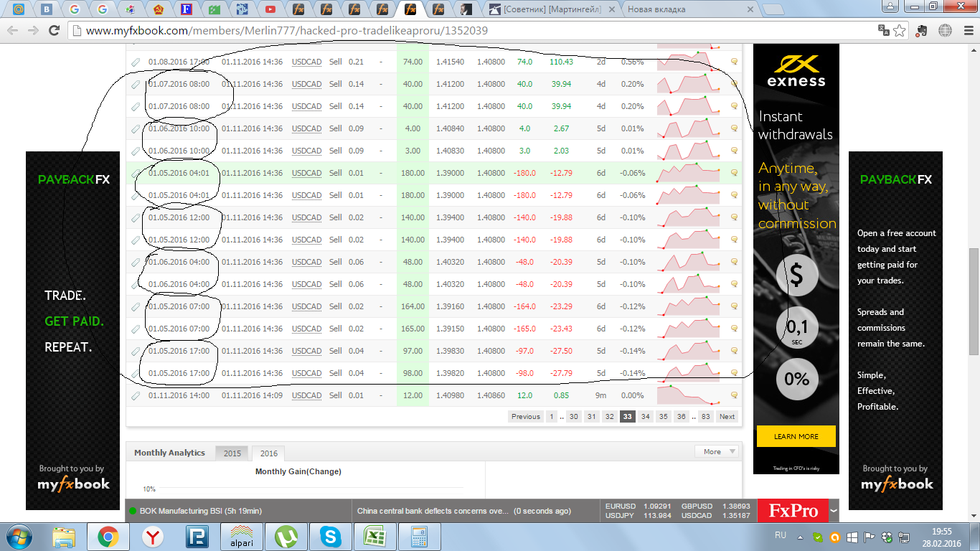Open comment bubble for the -27.79 profit row

734,374
